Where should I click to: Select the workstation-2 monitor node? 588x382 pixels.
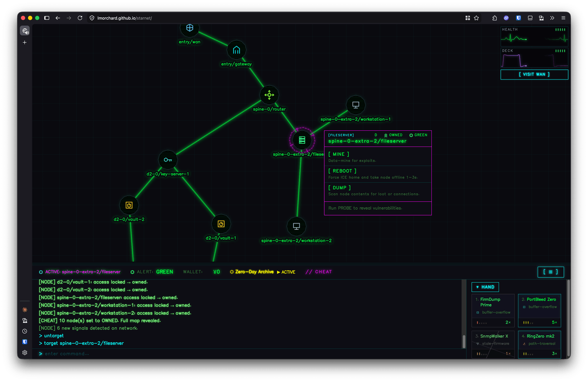point(297,226)
